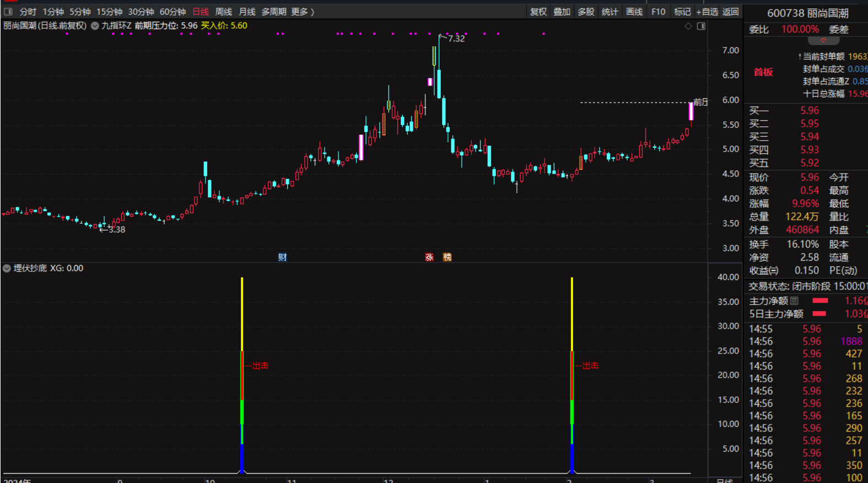Click the blue 财 financial event marker
The image size is (868, 483).
(x=282, y=257)
